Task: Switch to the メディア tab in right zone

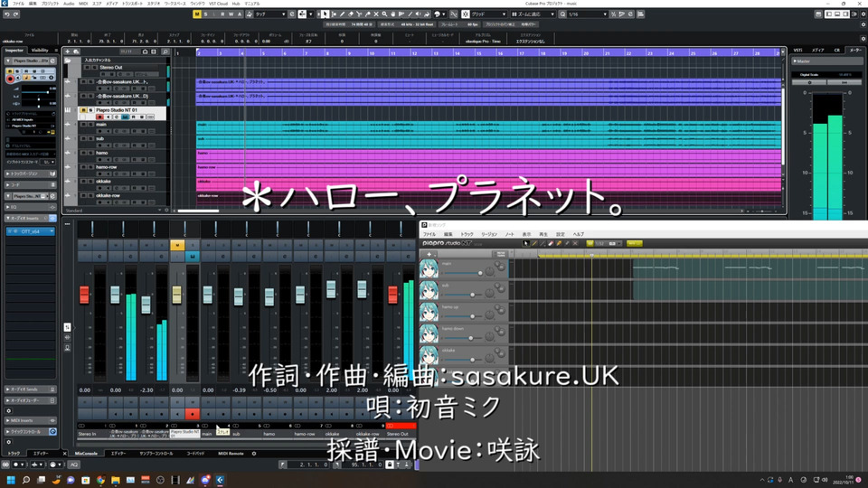Action: [x=817, y=50]
